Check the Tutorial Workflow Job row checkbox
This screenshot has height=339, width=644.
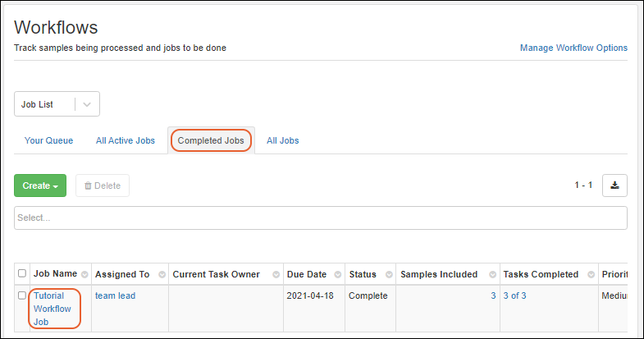(22, 295)
